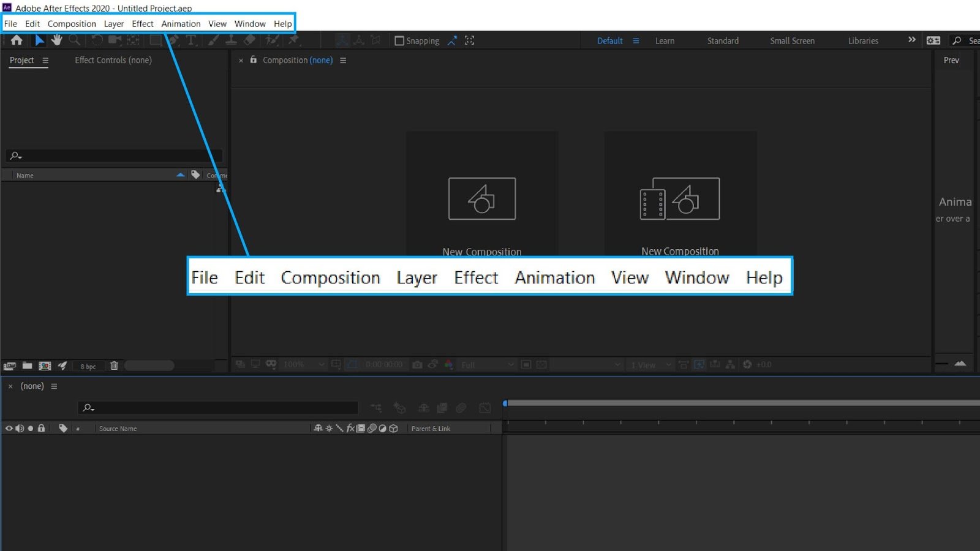Toggle the solo dot column in timeline

[31, 429]
